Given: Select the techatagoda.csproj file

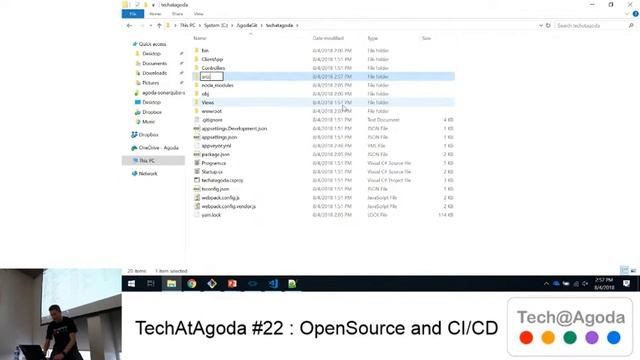Looking at the screenshot, I should 222,180.
